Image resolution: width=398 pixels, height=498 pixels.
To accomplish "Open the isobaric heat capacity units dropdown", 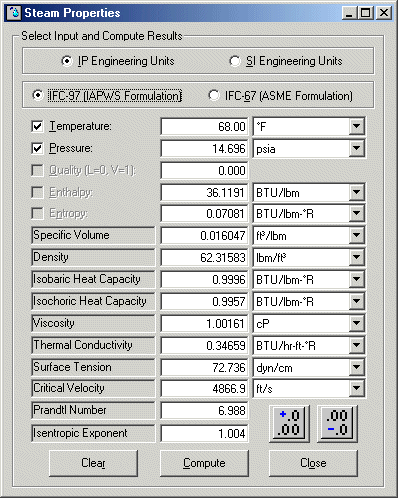I will point(356,279).
